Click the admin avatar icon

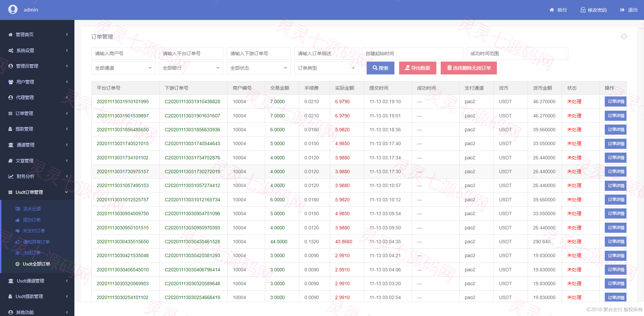tap(13, 9)
